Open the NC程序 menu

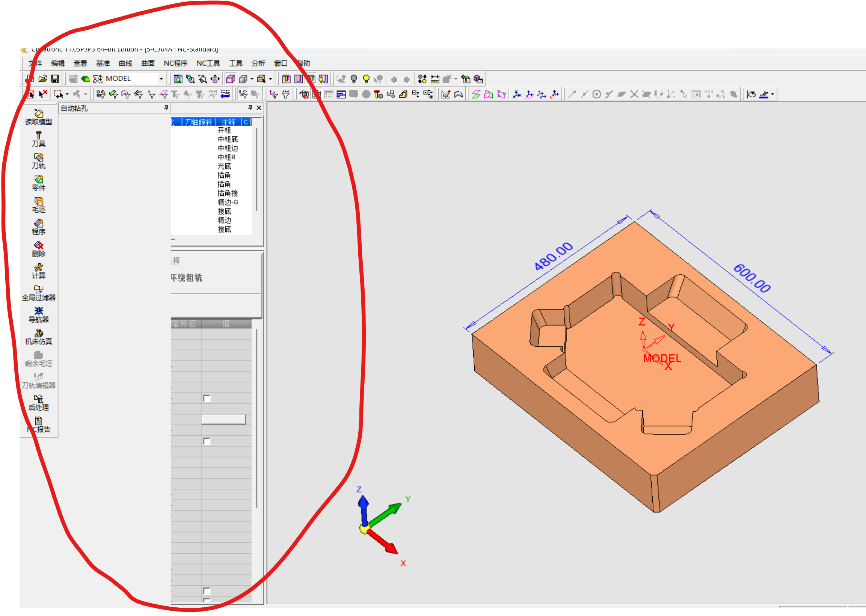(x=175, y=63)
